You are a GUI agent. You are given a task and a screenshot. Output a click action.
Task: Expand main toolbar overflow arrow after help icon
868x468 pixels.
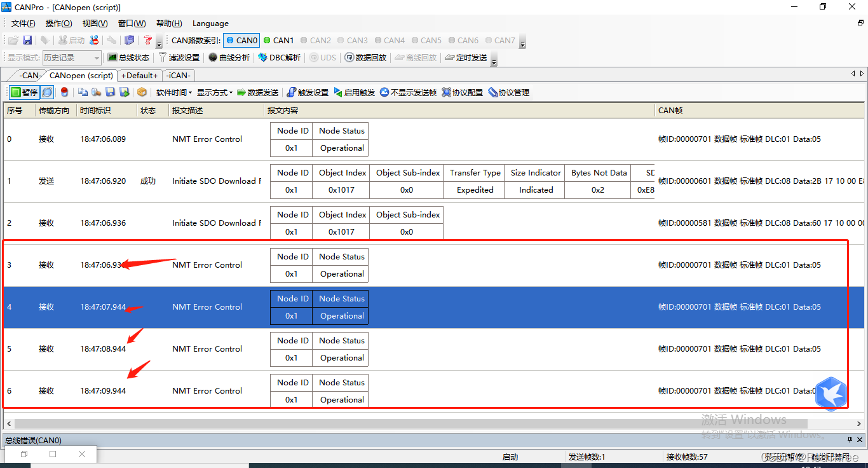[159, 43]
